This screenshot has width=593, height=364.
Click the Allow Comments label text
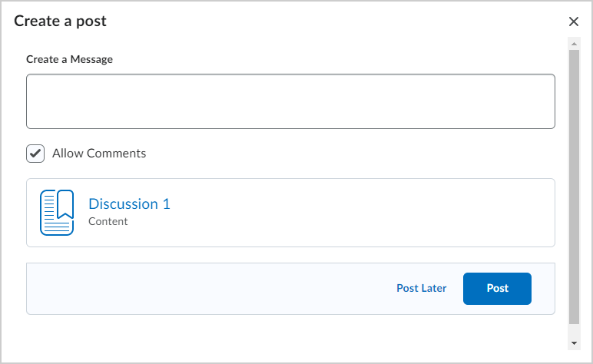coord(99,154)
